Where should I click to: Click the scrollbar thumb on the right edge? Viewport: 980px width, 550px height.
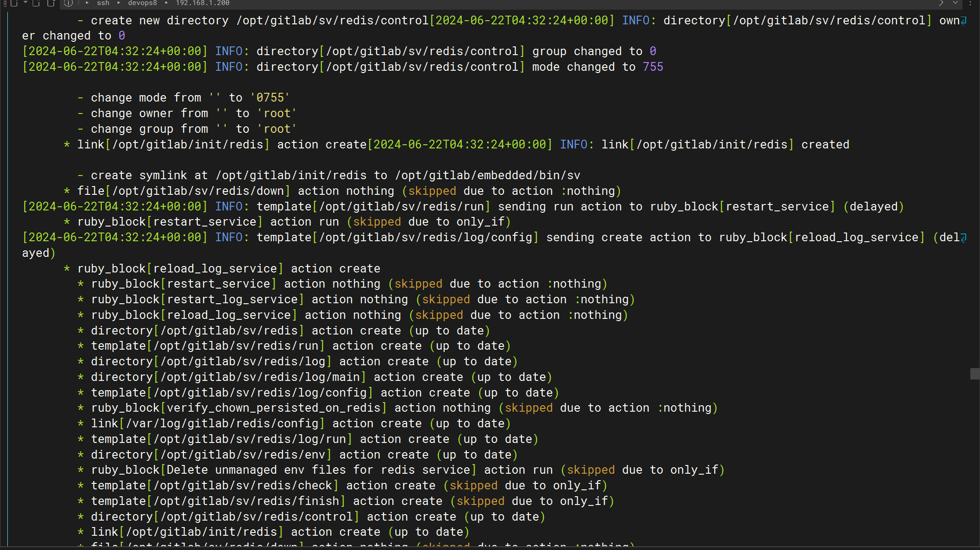pyautogui.click(x=975, y=374)
